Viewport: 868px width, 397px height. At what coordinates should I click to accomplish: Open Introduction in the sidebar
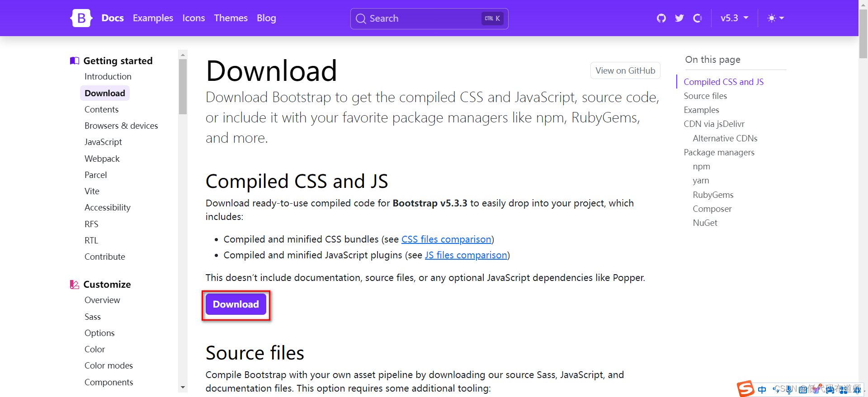pos(108,77)
